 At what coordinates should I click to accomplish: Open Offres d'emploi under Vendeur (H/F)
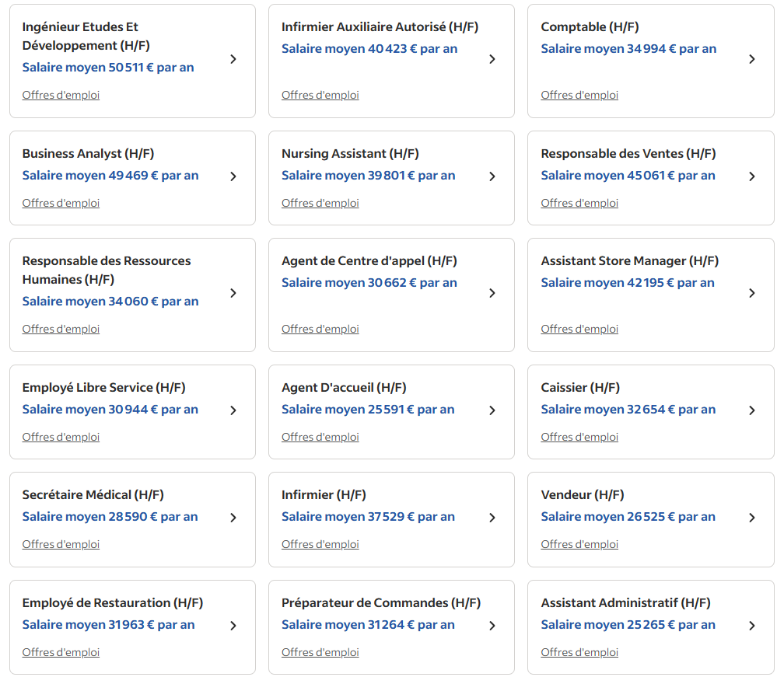coord(579,544)
